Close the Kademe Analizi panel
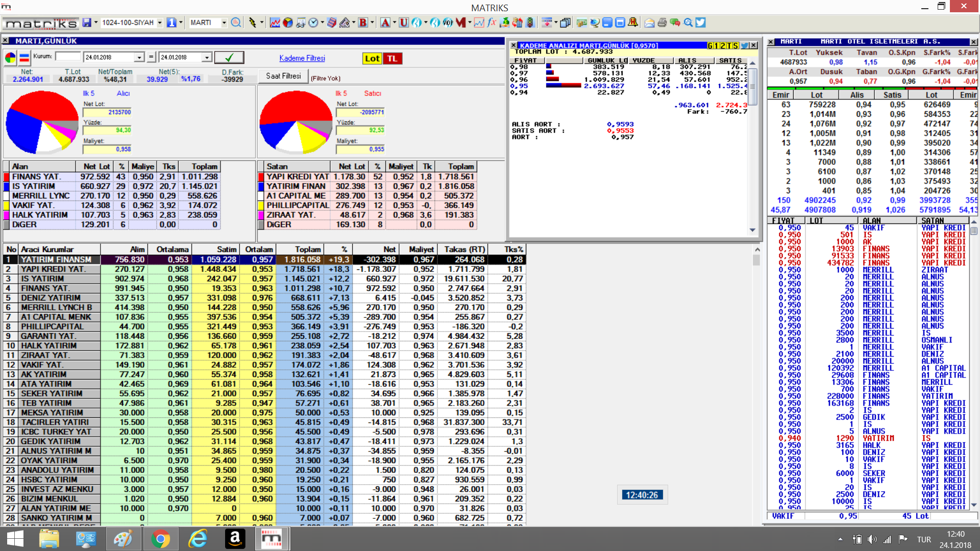Image resolution: width=980 pixels, height=551 pixels. 754,45
